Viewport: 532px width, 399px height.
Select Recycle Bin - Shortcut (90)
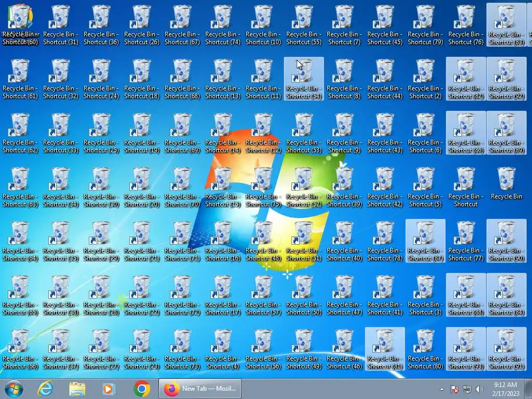[507, 241]
